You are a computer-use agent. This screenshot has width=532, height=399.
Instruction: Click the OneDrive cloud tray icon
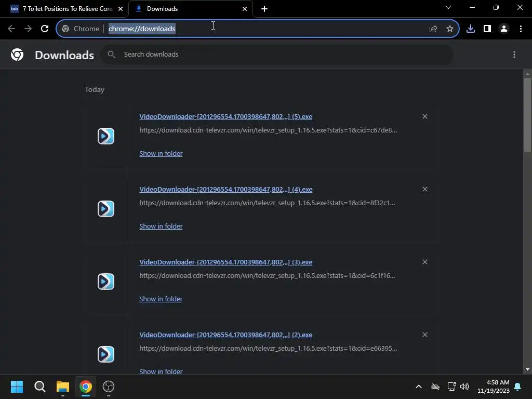coord(435,387)
